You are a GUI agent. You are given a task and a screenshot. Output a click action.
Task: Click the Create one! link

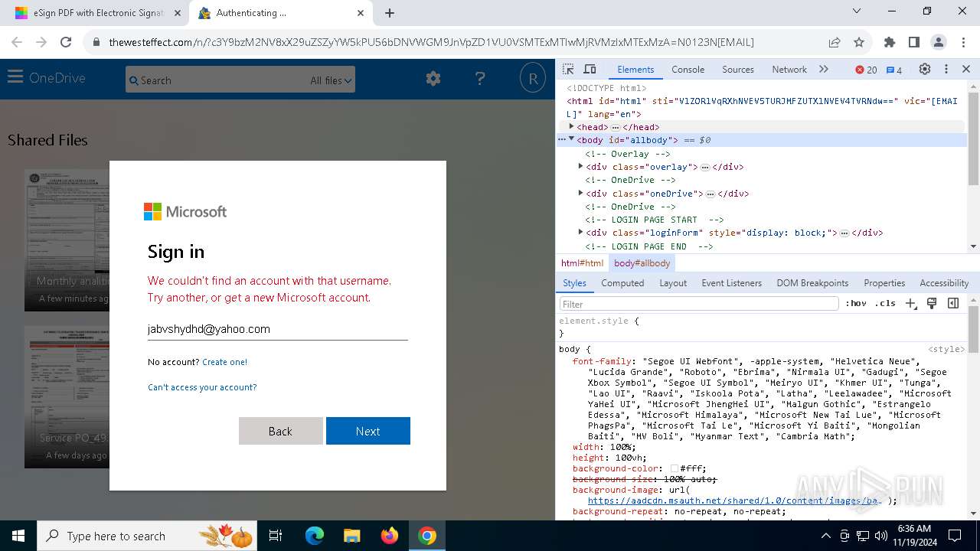224,362
